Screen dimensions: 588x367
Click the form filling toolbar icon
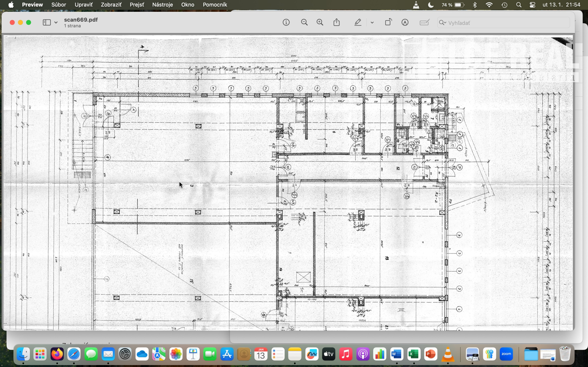424,23
